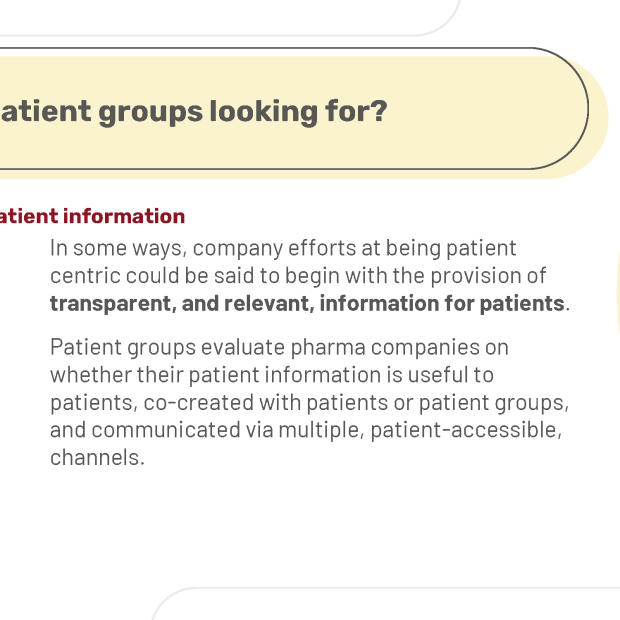Click the words 'patient groups,' ending third line

click(493, 403)
